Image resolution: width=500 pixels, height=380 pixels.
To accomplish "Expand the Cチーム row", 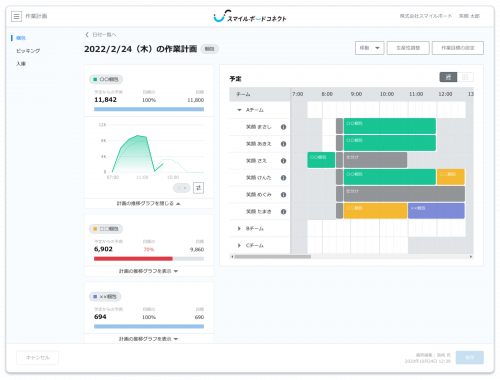I will [x=239, y=246].
